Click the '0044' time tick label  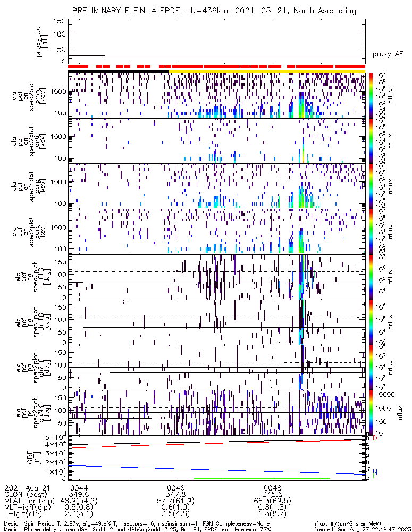[x=79, y=488]
